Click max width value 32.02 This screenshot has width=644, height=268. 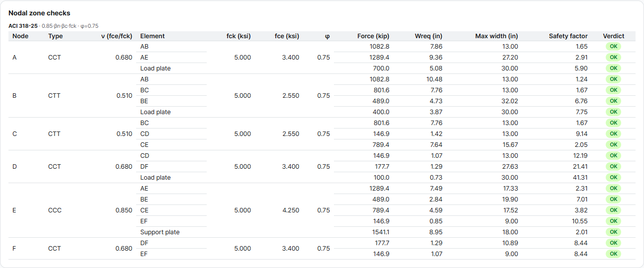pos(509,101)
